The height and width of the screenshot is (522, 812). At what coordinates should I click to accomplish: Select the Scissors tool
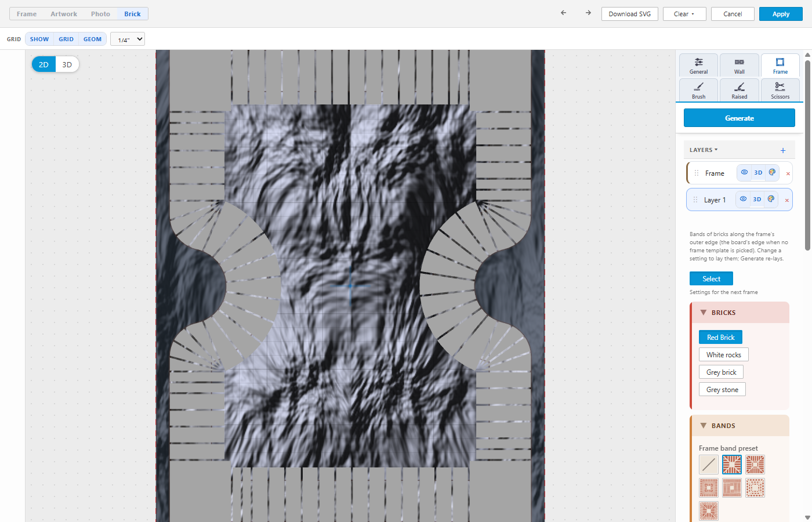click(x=780, y=90)
